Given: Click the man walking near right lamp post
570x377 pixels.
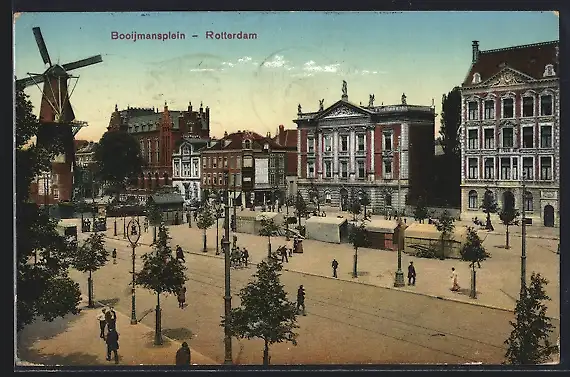Looking at the screenshot, I should 411,273.
